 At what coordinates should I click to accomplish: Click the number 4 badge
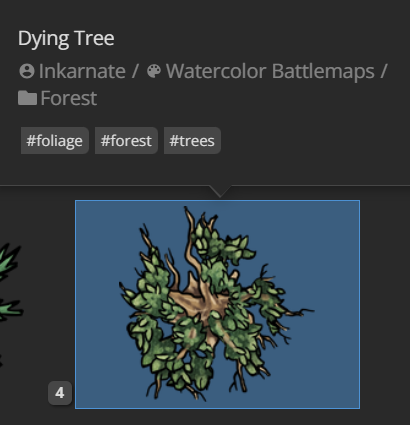pos(60,393)
